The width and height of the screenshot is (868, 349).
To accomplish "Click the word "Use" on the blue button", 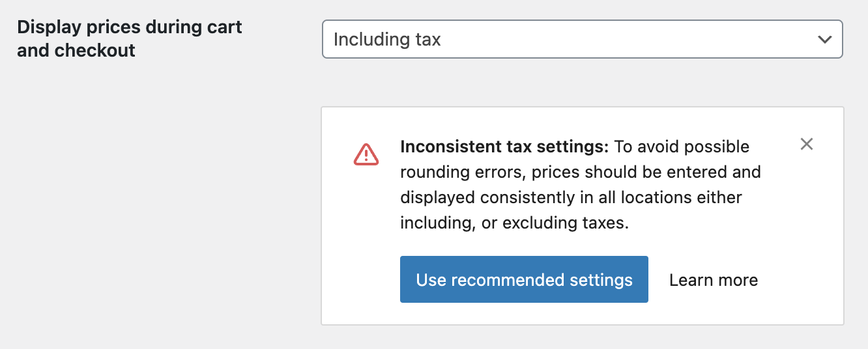I will pyautogui.click(x=431, y=280).
